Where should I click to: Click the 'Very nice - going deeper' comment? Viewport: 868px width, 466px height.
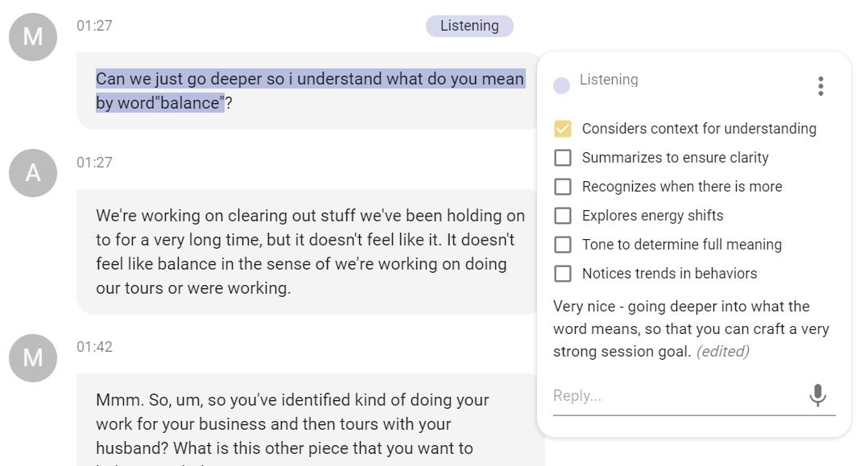point(690,328)
